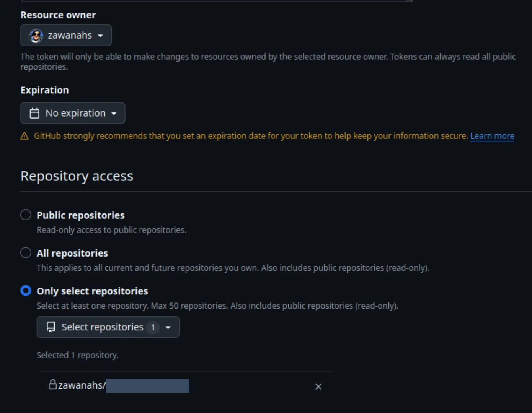Click the lock icon beside zawanahs repository

click(53, 384)
